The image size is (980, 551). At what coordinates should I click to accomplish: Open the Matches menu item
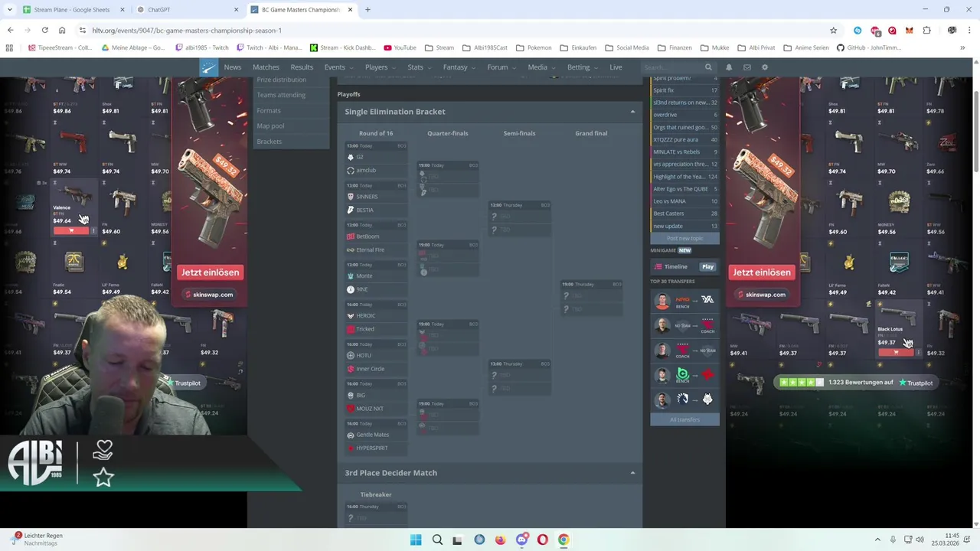[x=266, y=67]
